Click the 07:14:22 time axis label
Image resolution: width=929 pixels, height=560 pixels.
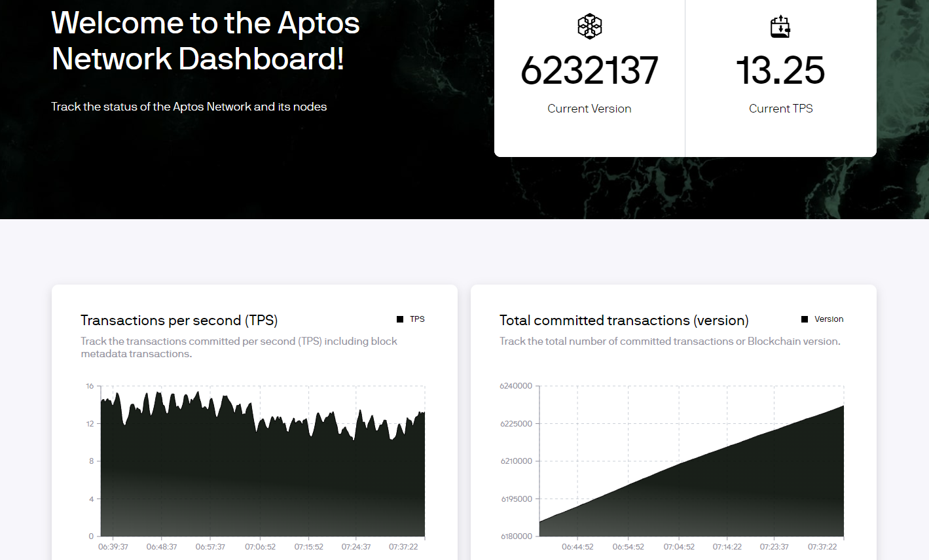tap(727, 547)
